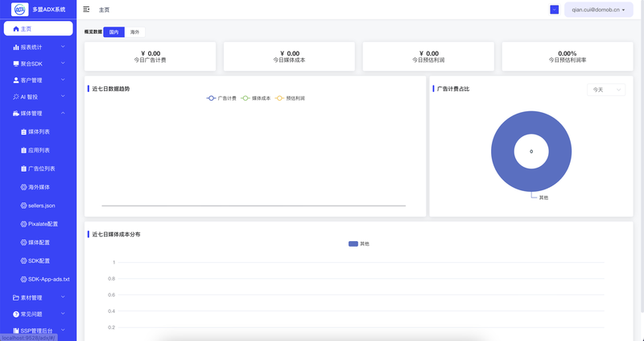Expand the 素材管理 submenu chevron
The image size is (644, 341).
pos(63,297)
